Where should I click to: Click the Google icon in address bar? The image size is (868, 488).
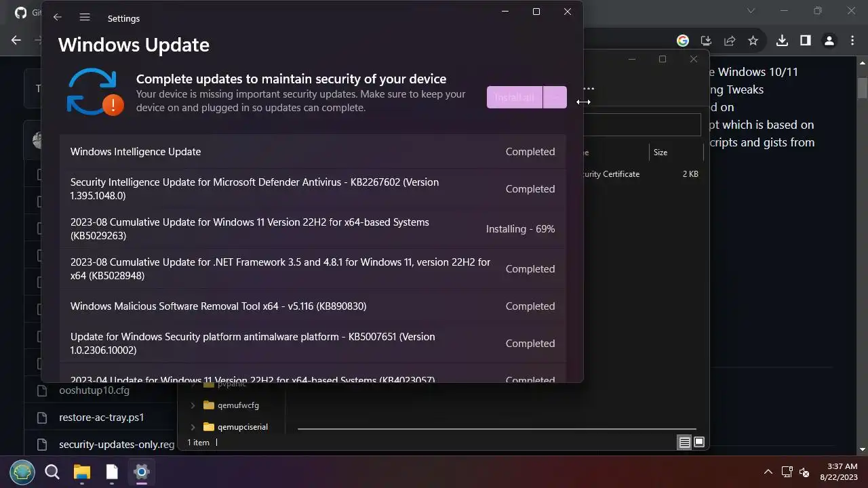point(683,41)
